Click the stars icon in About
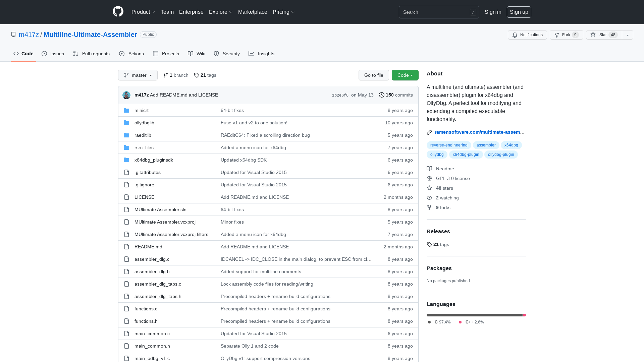 (429, 188)
